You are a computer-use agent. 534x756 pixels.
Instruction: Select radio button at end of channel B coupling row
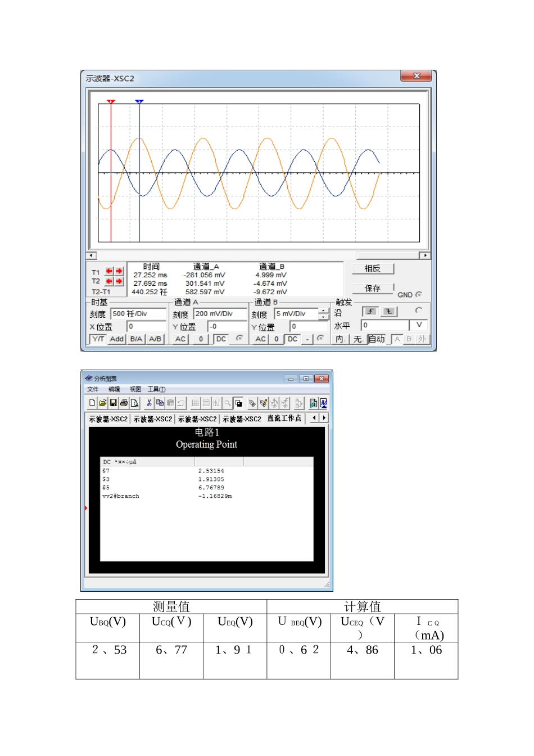(x=320, y=338)
